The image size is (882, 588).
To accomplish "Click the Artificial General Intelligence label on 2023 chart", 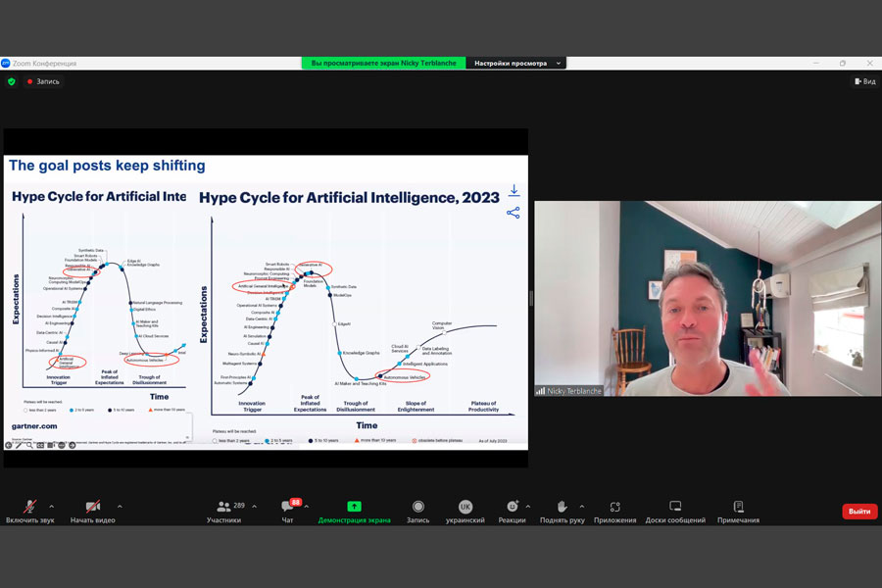I will pyautogui.click(x=263, y=286).
